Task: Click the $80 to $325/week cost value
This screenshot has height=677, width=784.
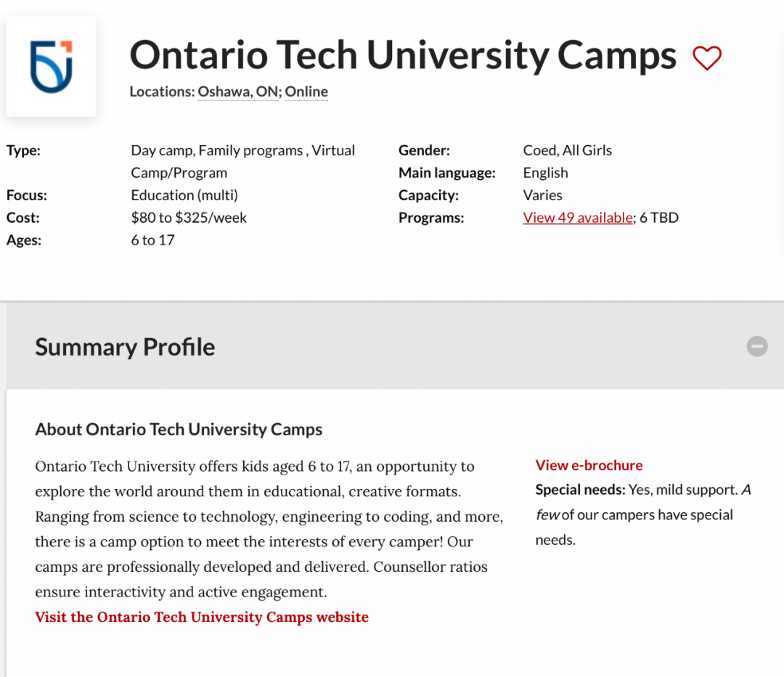Action: [189, 218]
